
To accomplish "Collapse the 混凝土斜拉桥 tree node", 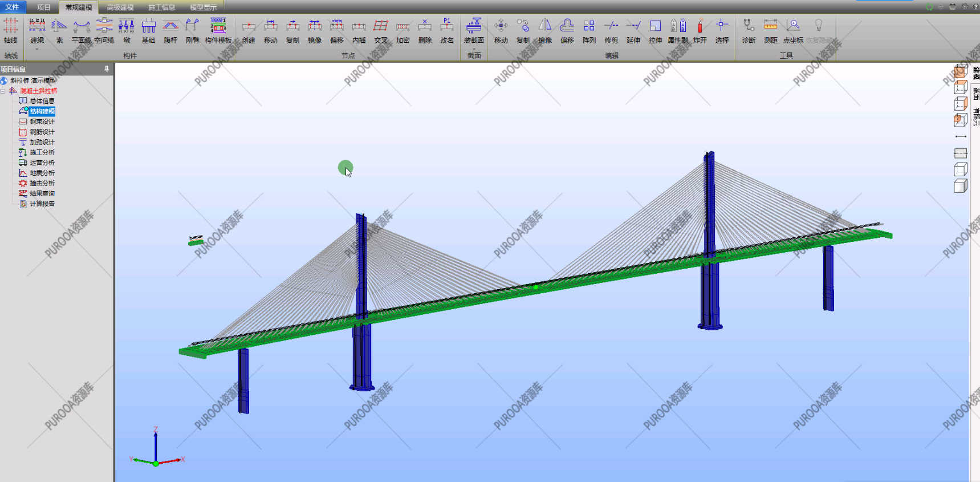I will [x=3, y=91].
